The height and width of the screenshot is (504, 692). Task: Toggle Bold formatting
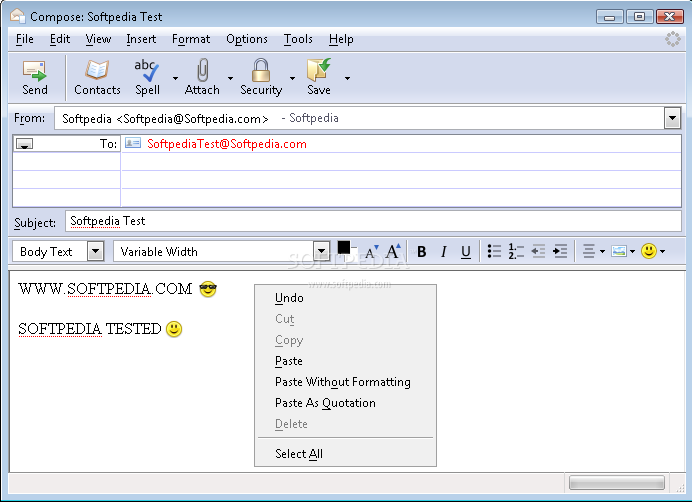(x=422, y=252)
